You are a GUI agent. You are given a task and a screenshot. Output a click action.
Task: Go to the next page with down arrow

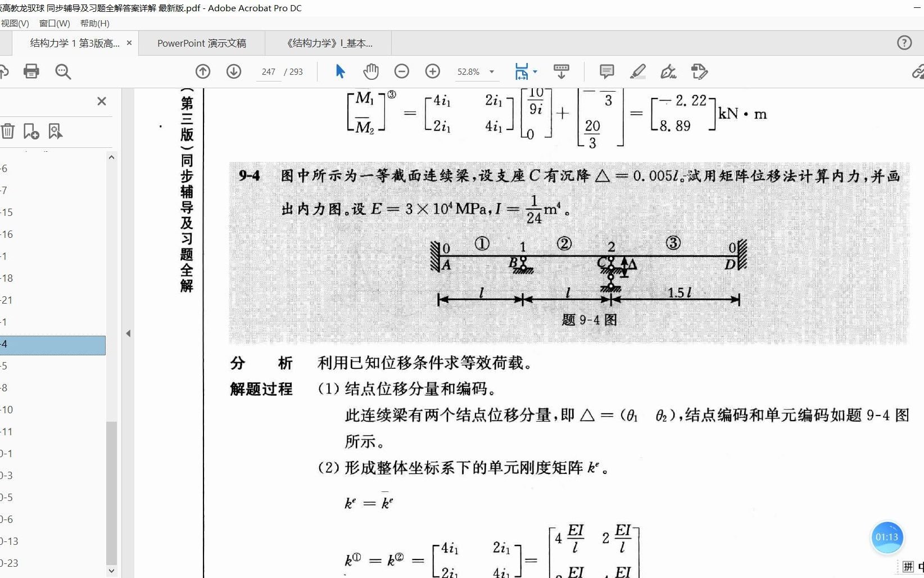(234, 71)
